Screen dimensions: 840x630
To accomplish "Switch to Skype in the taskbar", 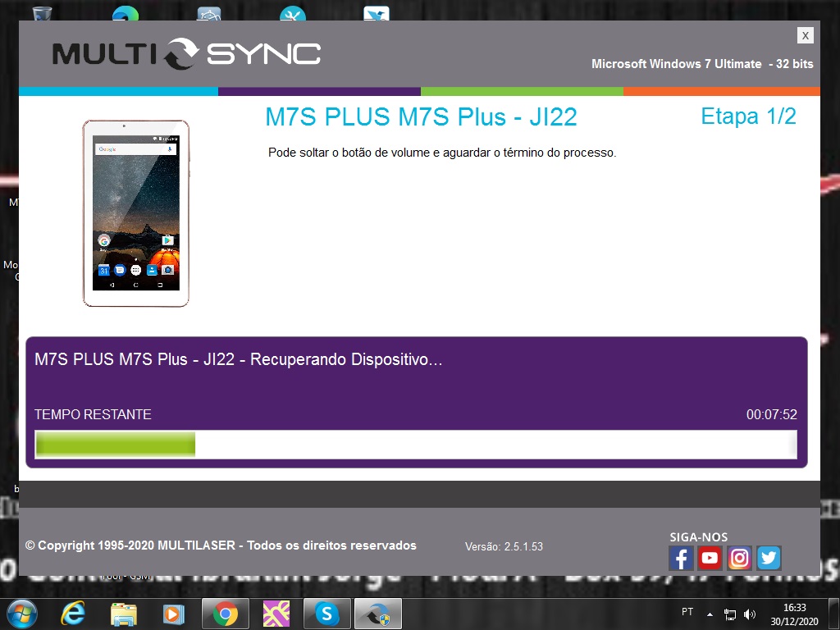I will pos(326,614).
